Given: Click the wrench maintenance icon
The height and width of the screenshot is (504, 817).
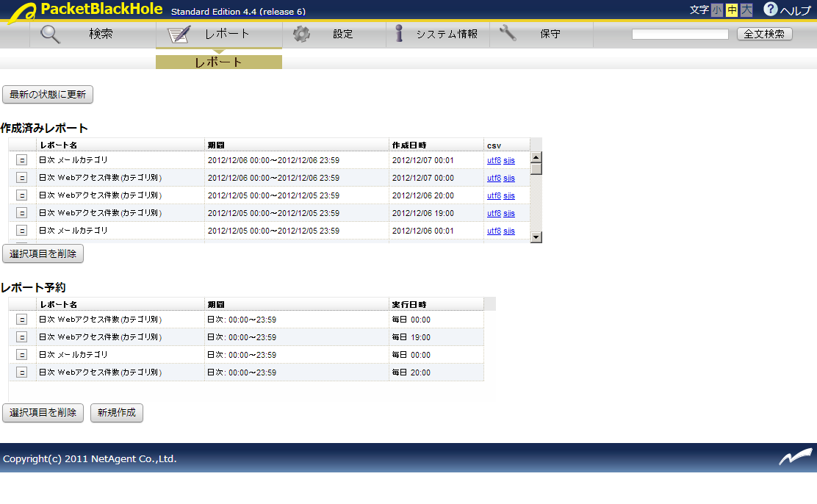Looking at the screenshot, I should tap(508, 34).
